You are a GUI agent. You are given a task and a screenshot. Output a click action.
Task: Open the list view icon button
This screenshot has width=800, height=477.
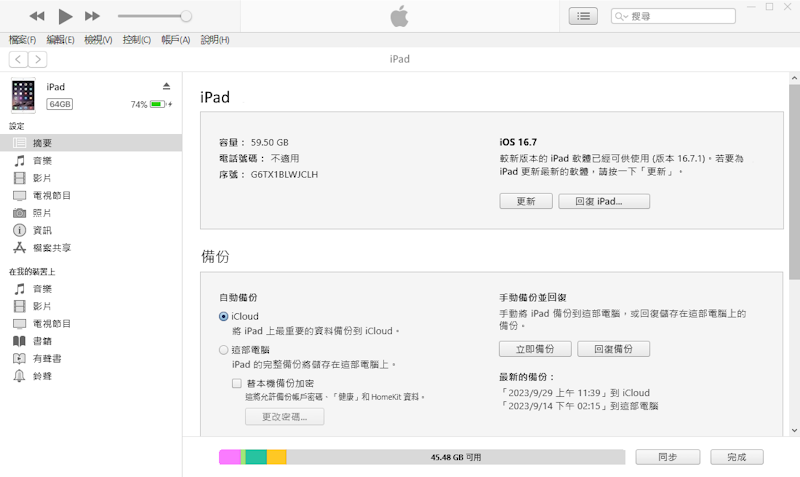tap(583, 16)
